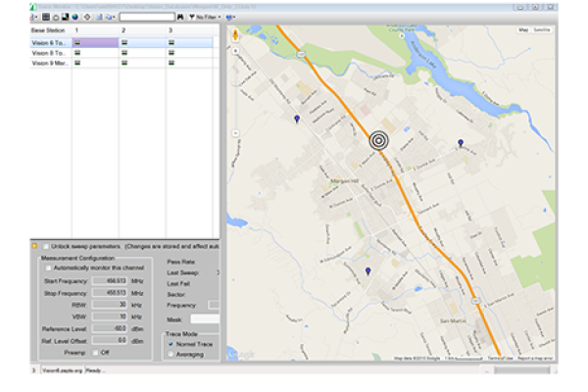Click the map zoom in button
Screen dimensions: 588x392
pos(235,51)
